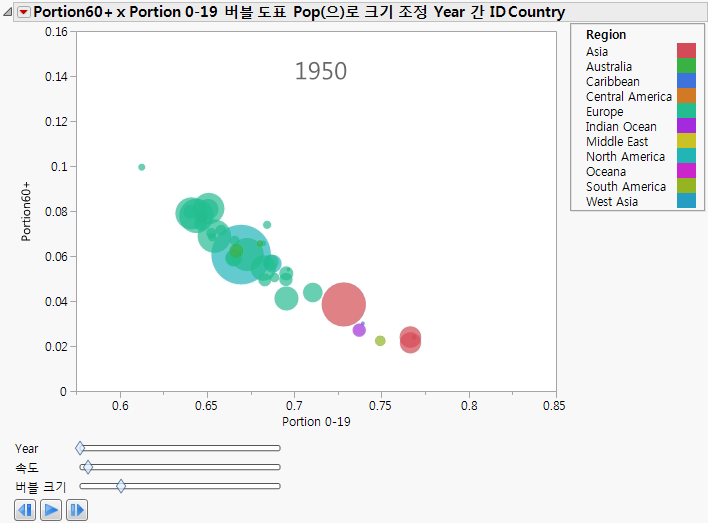Click the largest cyan bubble

[x=241, y=254]
